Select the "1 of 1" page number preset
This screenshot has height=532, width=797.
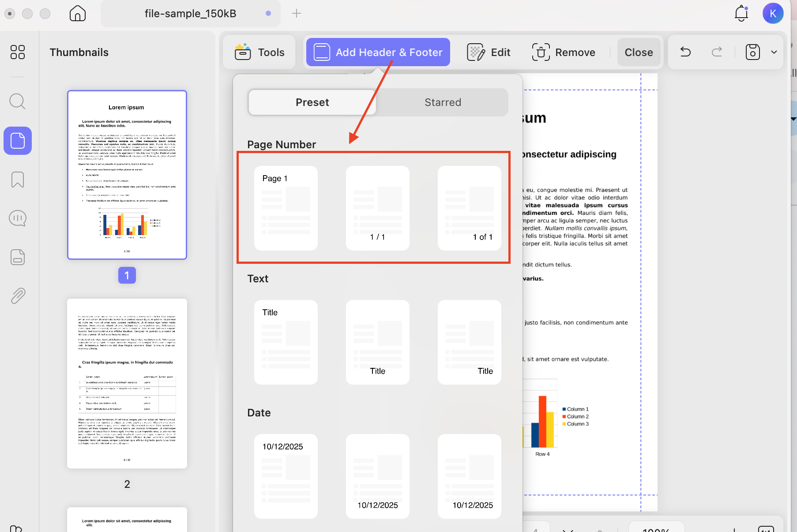(469, 208)
